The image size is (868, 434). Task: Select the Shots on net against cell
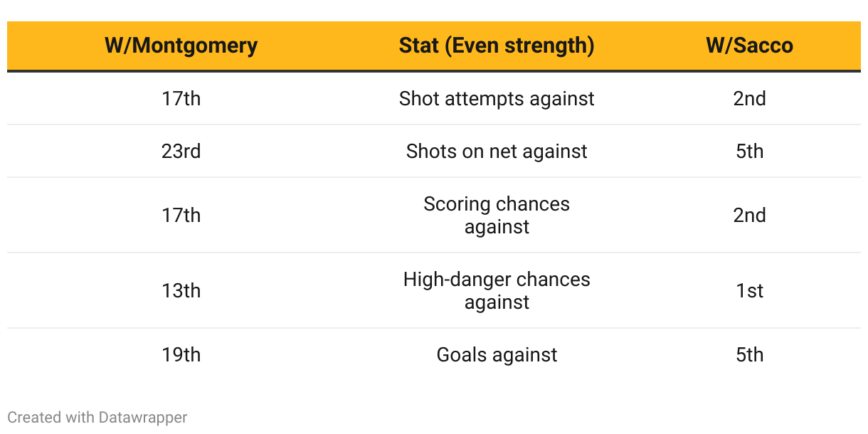point(497,151)
